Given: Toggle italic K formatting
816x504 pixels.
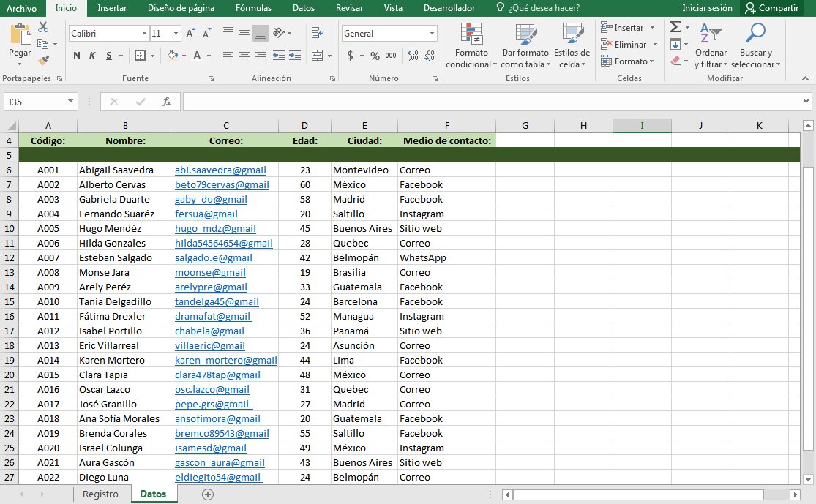Looking at the screenshot, I should pyautogui.click(x=92, y=55).
